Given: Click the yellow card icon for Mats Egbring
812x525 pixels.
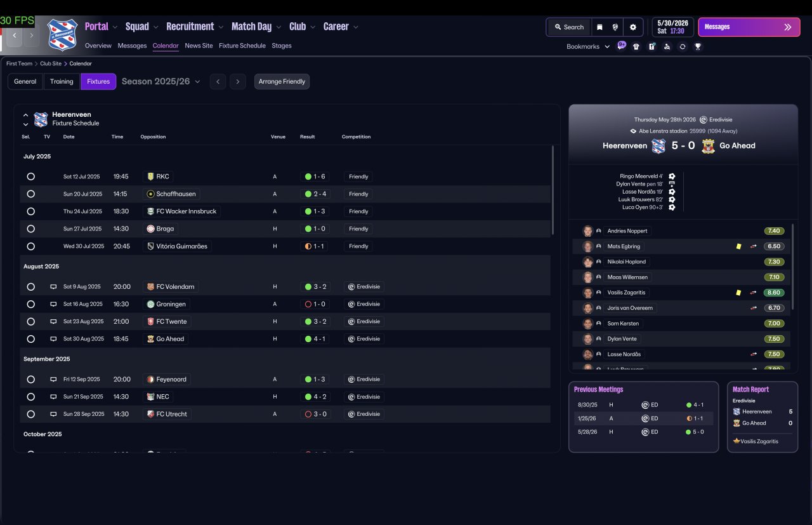Looking at the screenshot, I should tap(738, 246).
